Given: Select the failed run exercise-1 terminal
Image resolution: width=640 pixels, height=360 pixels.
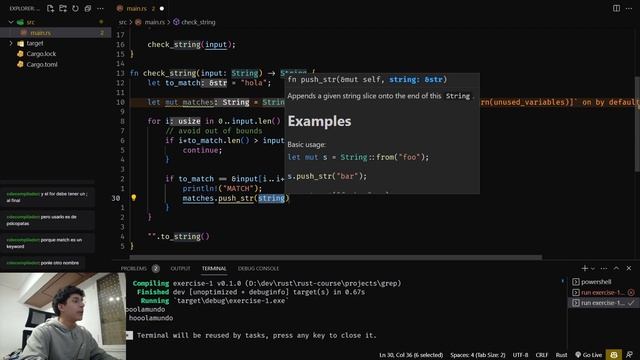Looking at the screenshot, I should pyautogui.click(x=603, y=292).
